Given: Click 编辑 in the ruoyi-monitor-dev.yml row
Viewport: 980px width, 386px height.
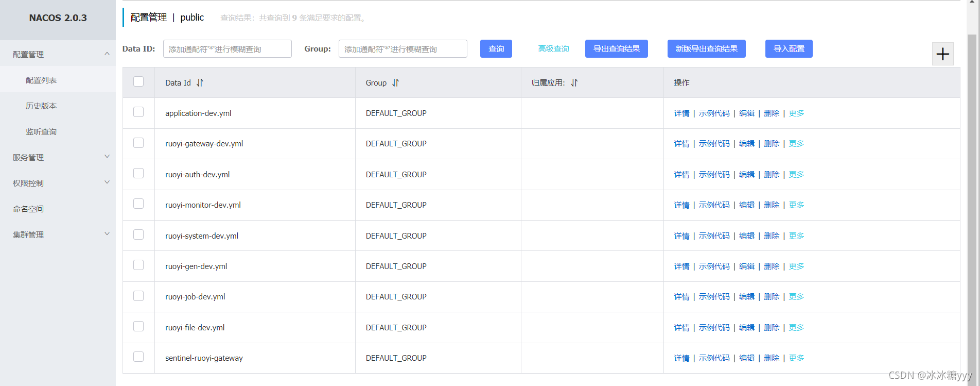Looking at the screenshot, I should [747, 205].
